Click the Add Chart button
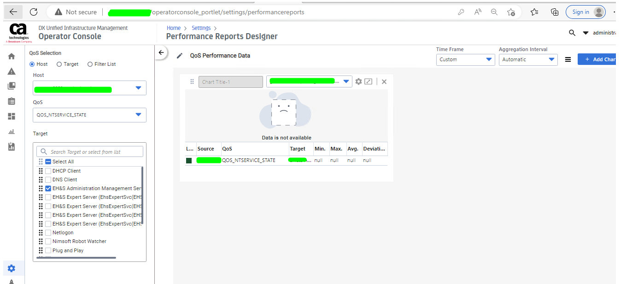Image resolution: width=644 pixels, height=284 pixels. (598, 59)
